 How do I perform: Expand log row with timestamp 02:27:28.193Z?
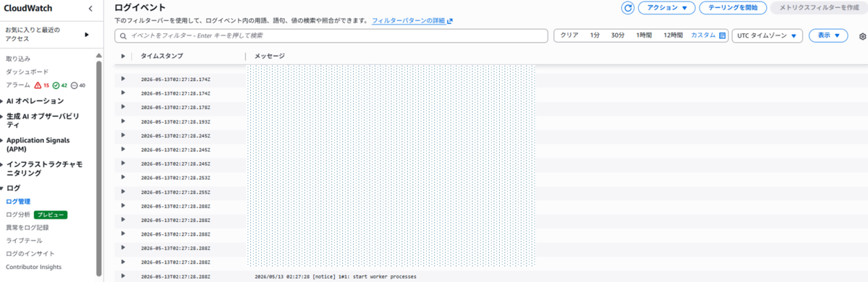(123, 121)
